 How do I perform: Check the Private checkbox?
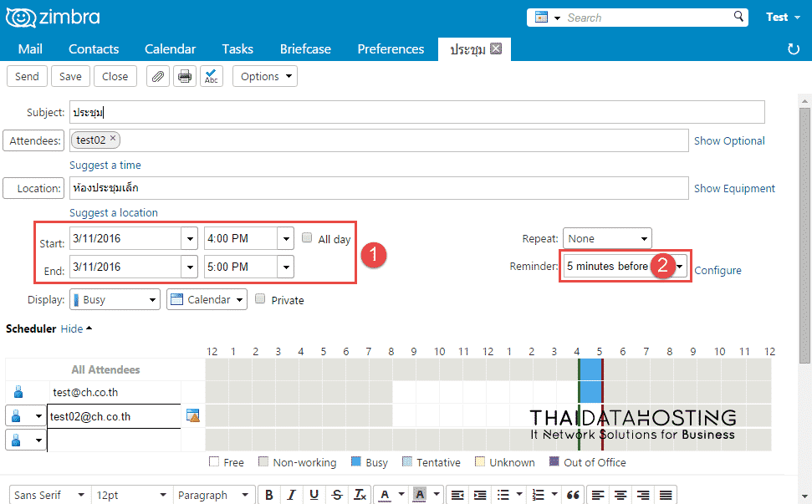click(x=261, y=299)
